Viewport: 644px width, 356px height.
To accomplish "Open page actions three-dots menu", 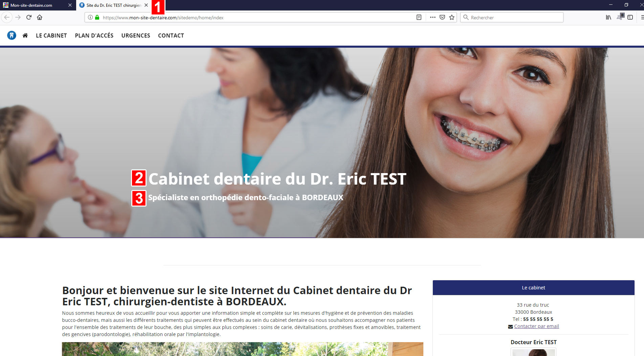I will click(432, 17).
